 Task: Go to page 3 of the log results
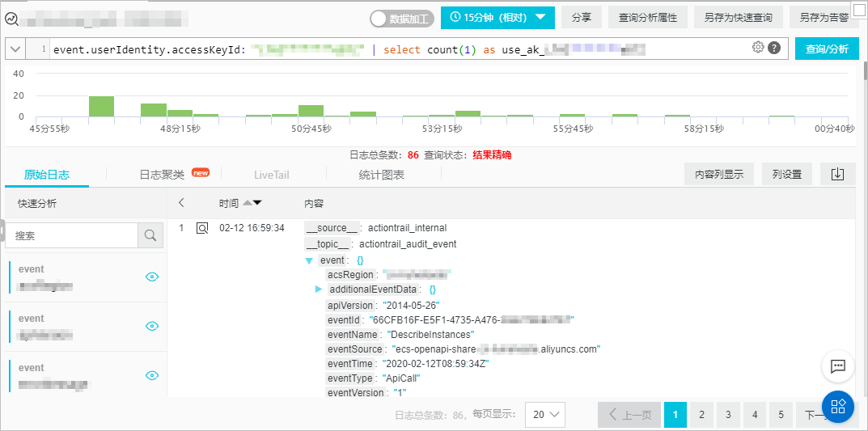(x=729, y=414)
